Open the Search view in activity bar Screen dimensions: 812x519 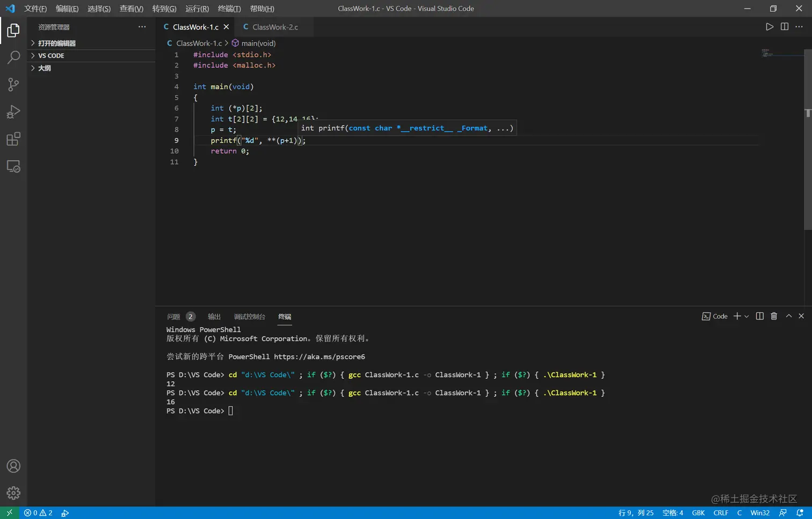13,57
